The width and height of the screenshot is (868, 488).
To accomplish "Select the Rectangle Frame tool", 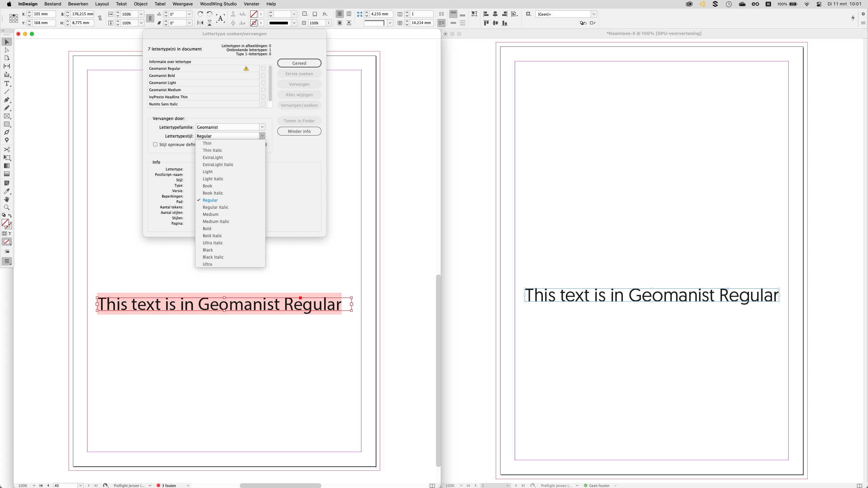I will tap(6, 116).
